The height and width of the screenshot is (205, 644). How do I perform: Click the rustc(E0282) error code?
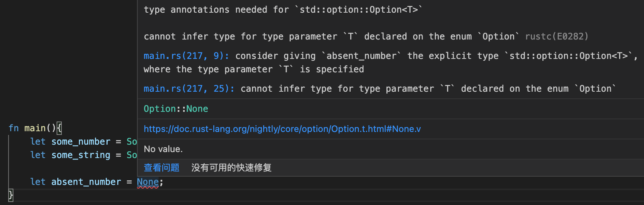[x=557, y=37]
